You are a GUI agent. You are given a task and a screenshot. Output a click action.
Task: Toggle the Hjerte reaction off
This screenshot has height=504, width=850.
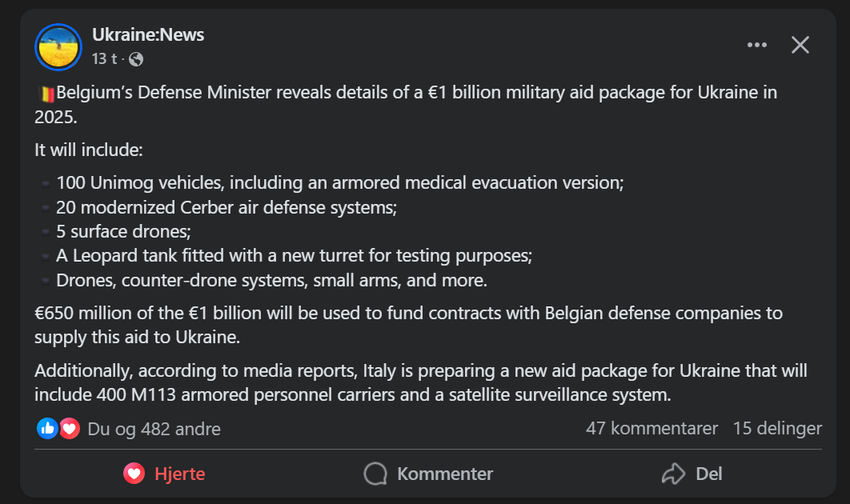(x=164, y=474)
